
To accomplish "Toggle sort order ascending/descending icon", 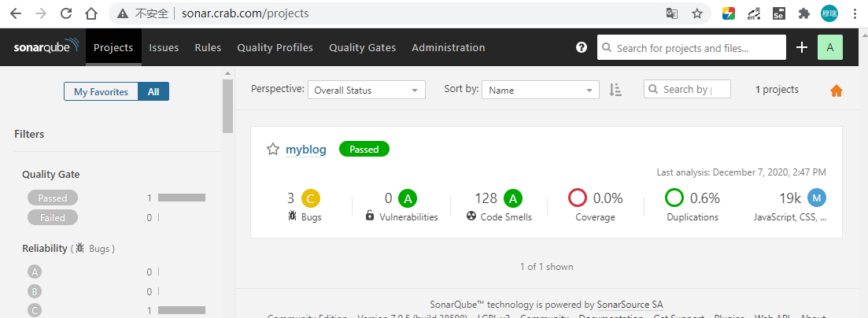I will point(615,90).
